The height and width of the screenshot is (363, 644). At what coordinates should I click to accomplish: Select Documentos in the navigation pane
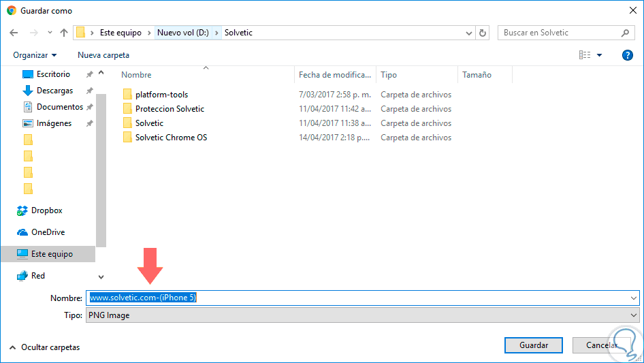click(59, 107)
